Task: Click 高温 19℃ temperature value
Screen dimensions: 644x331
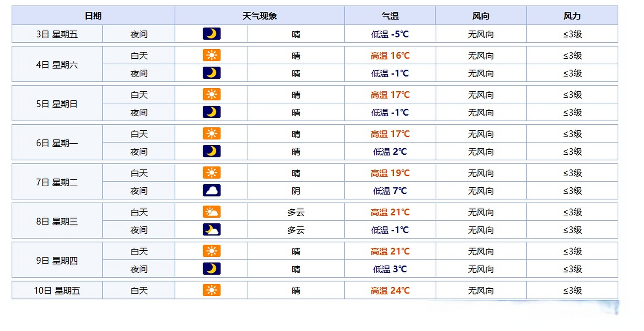Action: (390, 173)
